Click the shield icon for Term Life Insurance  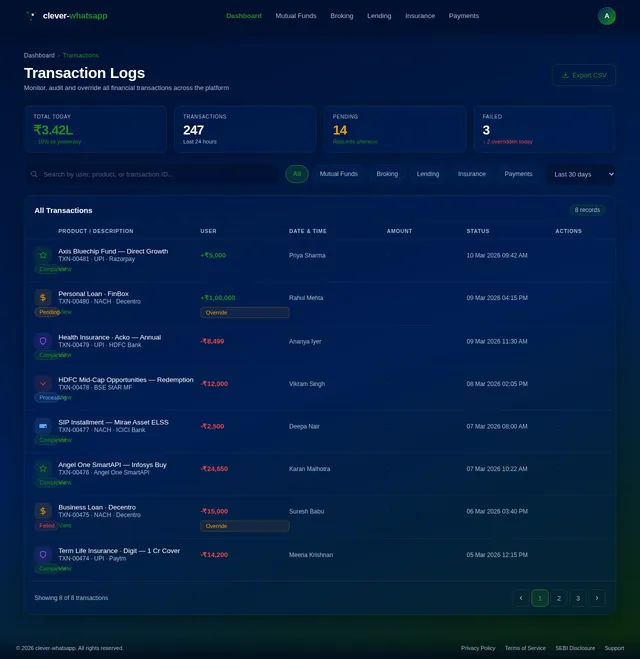(43, 554)
